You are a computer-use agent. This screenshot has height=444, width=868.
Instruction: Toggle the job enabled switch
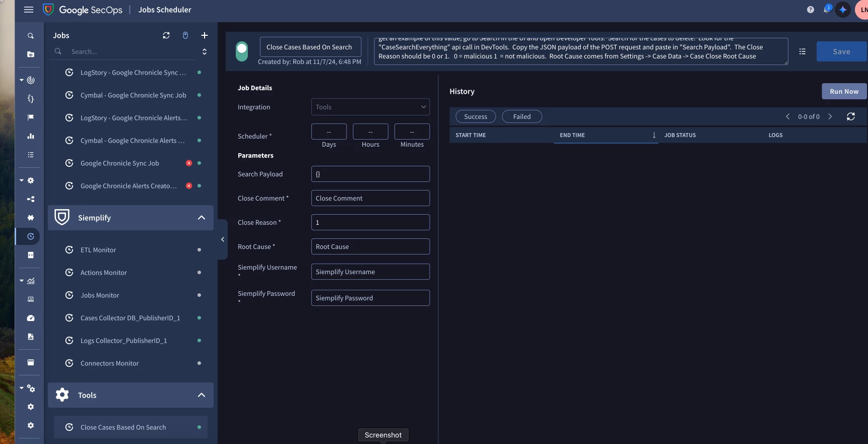242,51
